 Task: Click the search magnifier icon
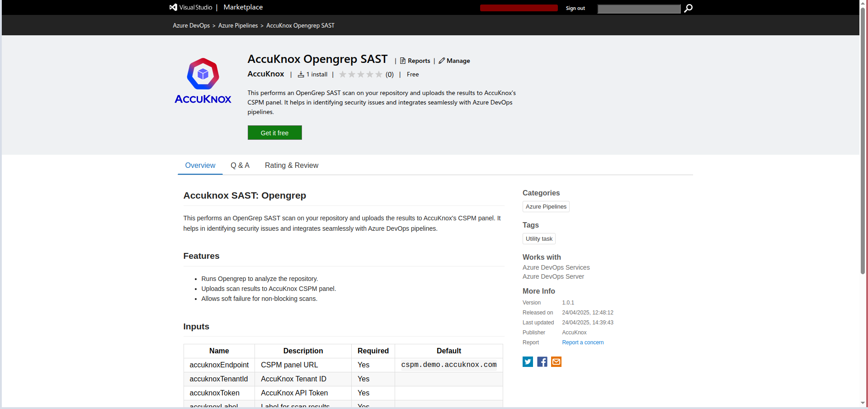click(688, 8)
